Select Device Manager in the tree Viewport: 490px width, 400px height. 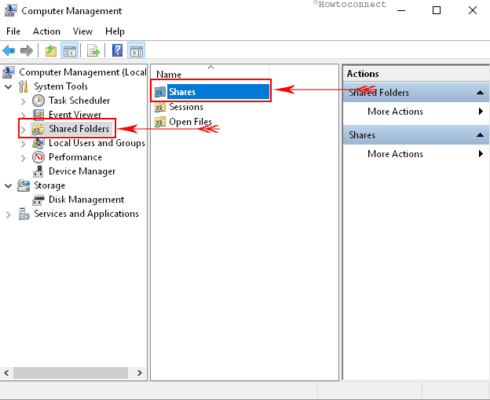pyautogui.click(x=82, y=171)
